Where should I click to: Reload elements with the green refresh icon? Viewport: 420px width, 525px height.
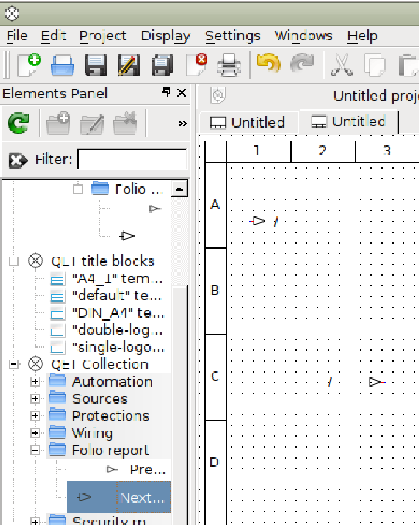pyautogui.click(x=19, y=123)
